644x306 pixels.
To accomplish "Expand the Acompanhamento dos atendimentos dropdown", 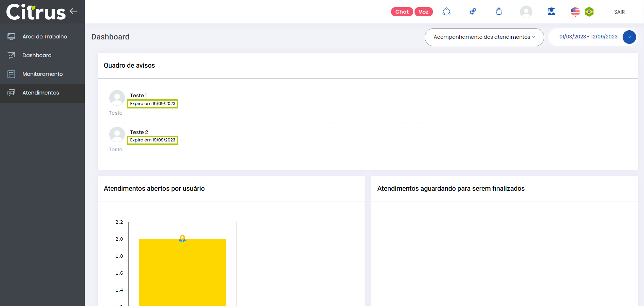I will [x=484, y=37].
